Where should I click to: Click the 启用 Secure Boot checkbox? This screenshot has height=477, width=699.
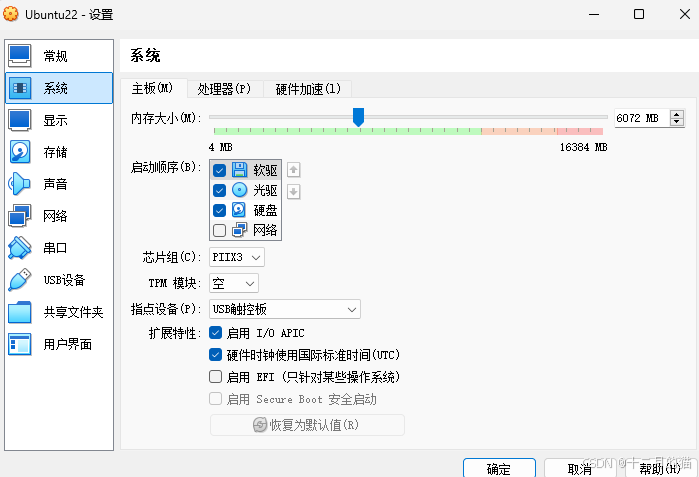215,399
